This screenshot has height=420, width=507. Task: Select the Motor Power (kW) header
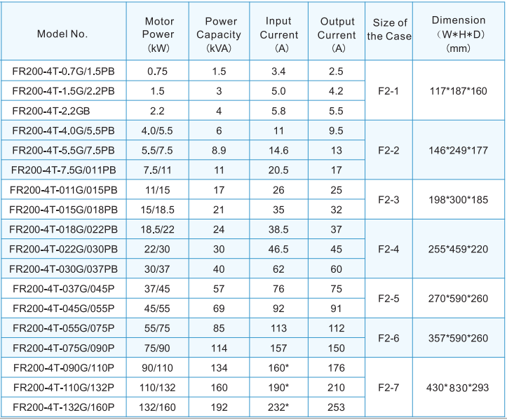click(x=158, y=34)
